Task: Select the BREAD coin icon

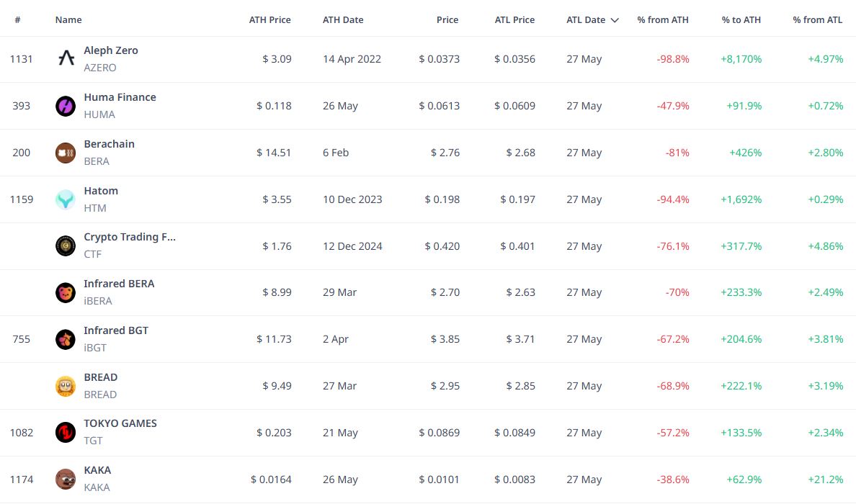Action: [66, 386]
